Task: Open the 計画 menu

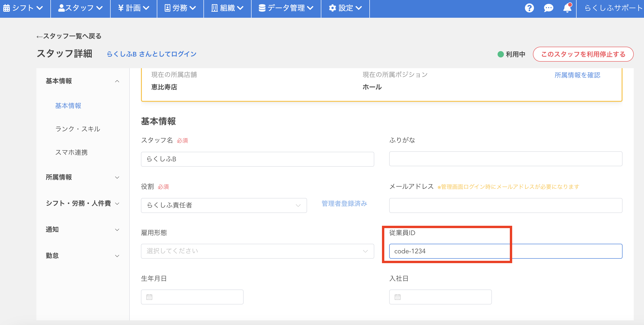Action: (133, 8)
